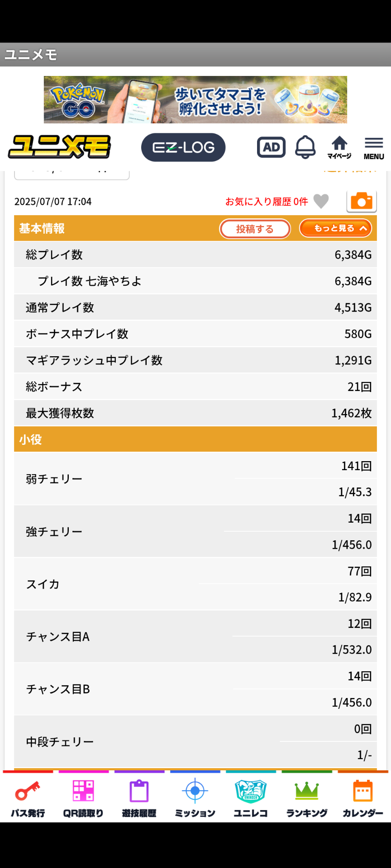Go to My Page home icon

339,147
